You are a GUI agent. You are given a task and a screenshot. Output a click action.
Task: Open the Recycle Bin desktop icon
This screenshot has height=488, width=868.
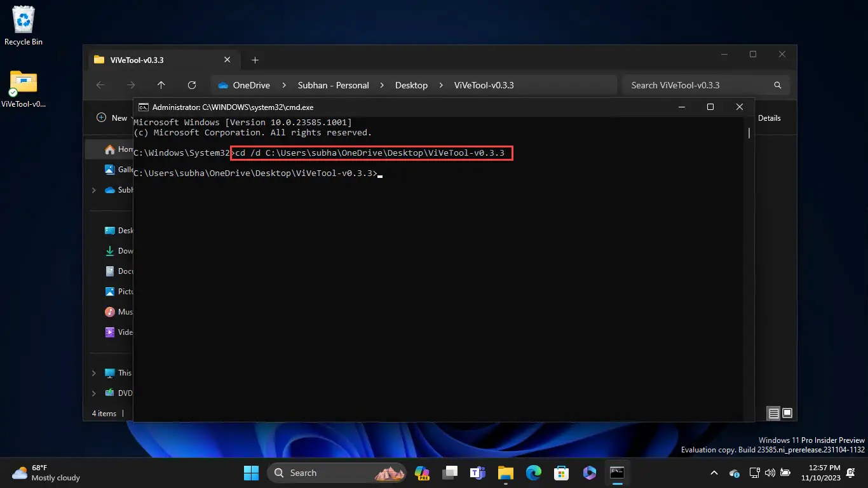(24, 27)
